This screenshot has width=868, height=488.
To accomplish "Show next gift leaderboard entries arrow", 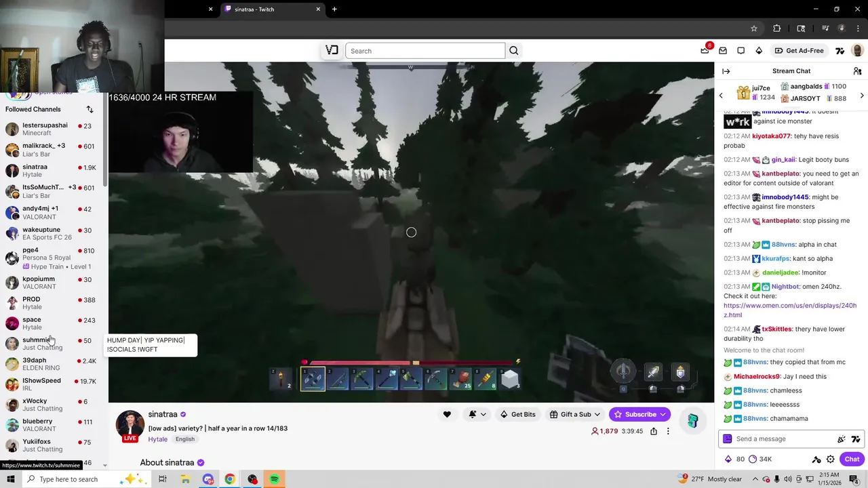I will tap(862, 96).
